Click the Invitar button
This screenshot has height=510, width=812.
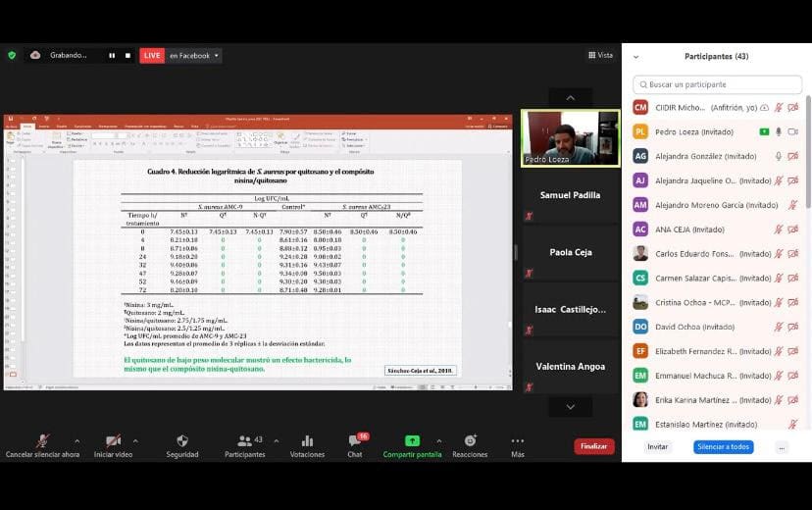[x=657, y=446]
